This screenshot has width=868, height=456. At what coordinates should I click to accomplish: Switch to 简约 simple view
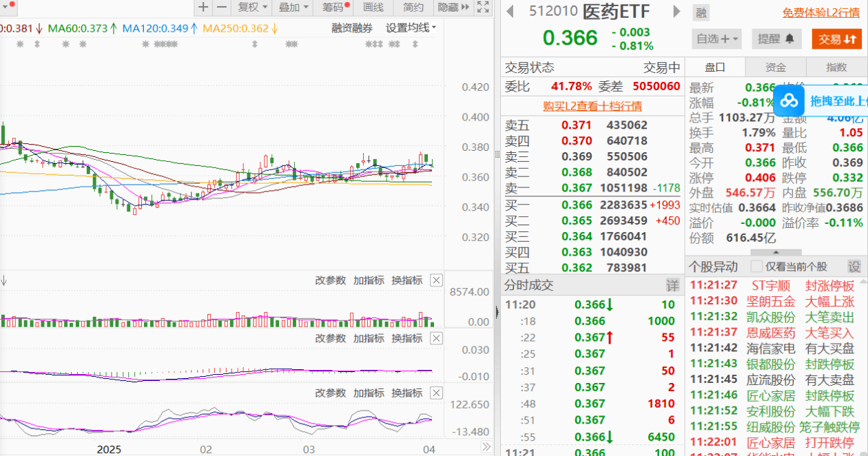413,8
